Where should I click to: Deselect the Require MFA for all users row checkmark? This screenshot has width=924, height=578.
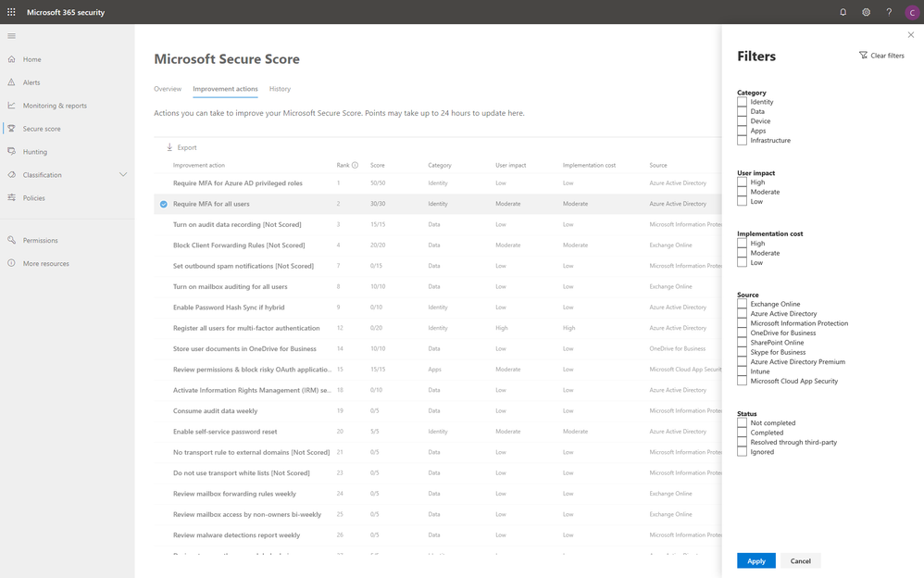[163, 204]
